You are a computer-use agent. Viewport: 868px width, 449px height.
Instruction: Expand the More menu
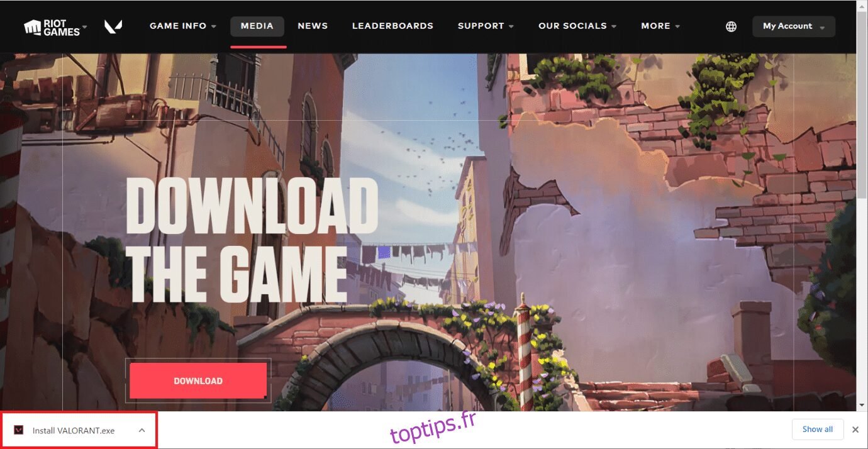(660, 26)
